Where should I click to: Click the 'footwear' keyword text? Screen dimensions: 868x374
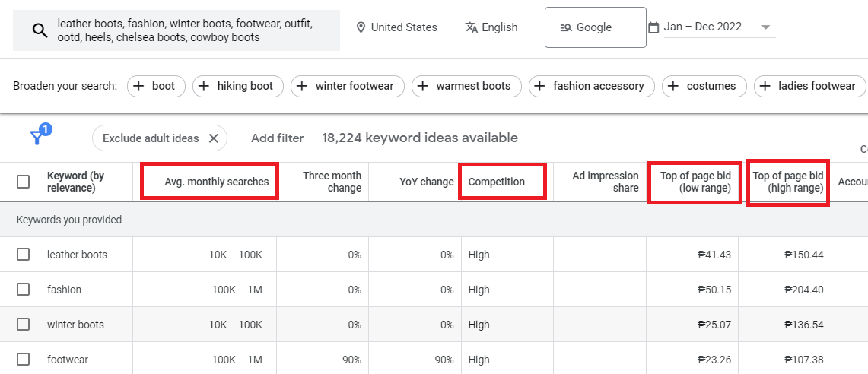pyautogui.click(x=68, y=360)
